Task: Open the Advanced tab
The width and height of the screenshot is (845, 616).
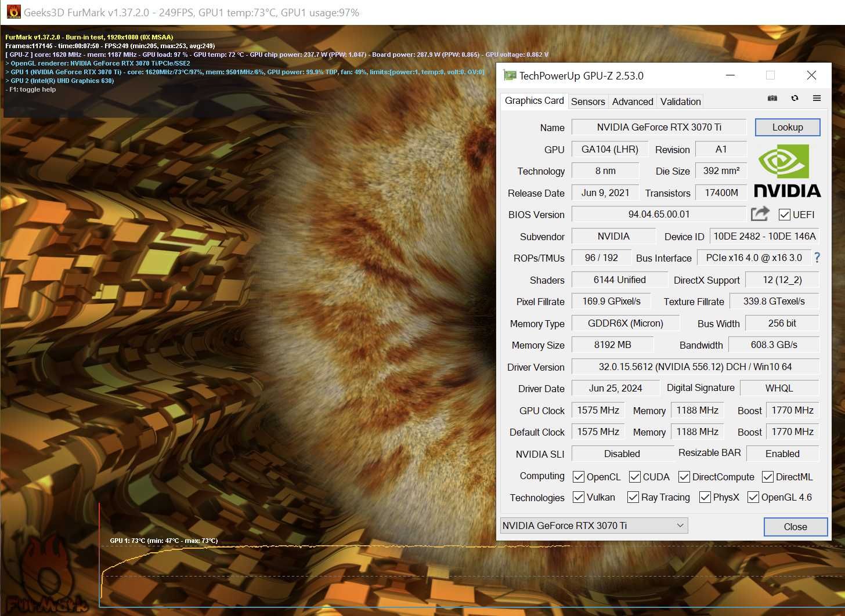Action: pos(633,102)
